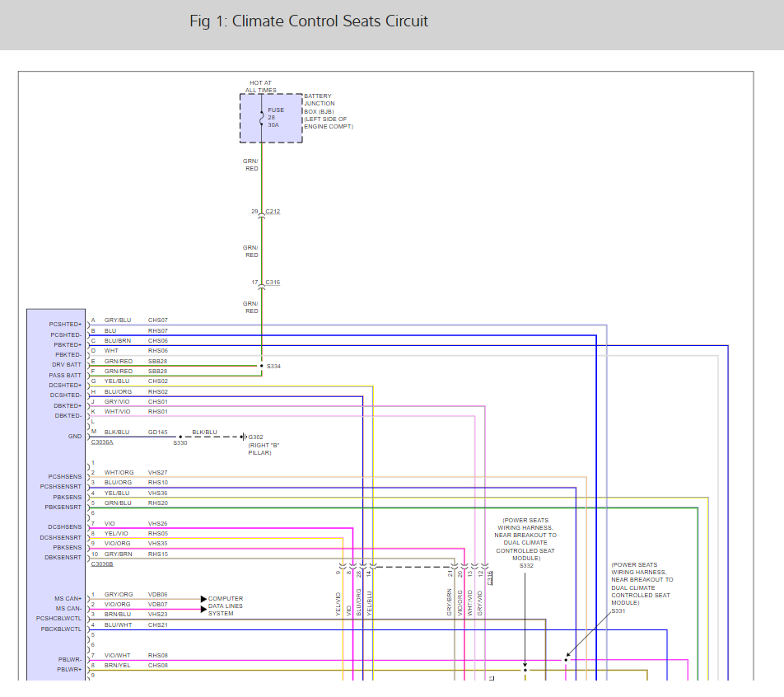Select the WHT/ORG wire color label
Screen dimensions: 784x697
click(x=119, y=473)
